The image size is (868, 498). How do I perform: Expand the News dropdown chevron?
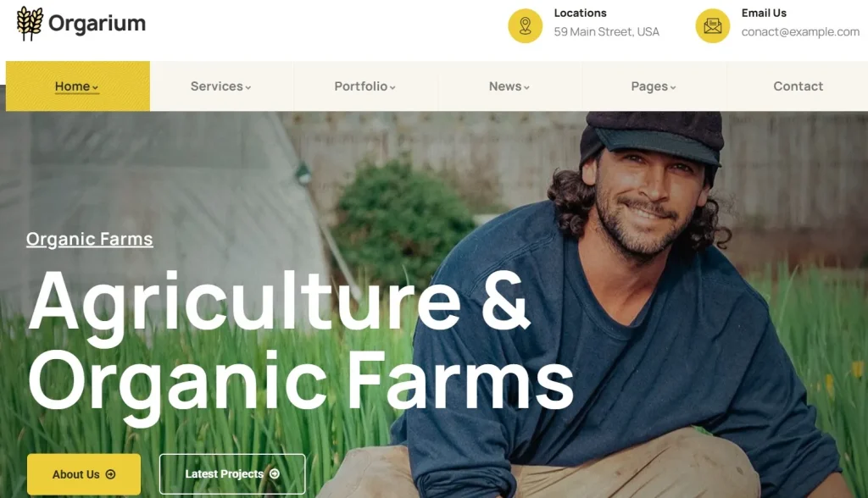point(526,87)
